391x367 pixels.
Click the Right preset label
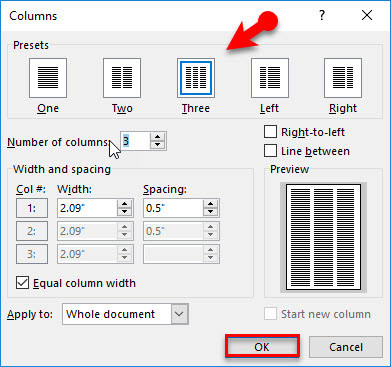click(343, 108)
